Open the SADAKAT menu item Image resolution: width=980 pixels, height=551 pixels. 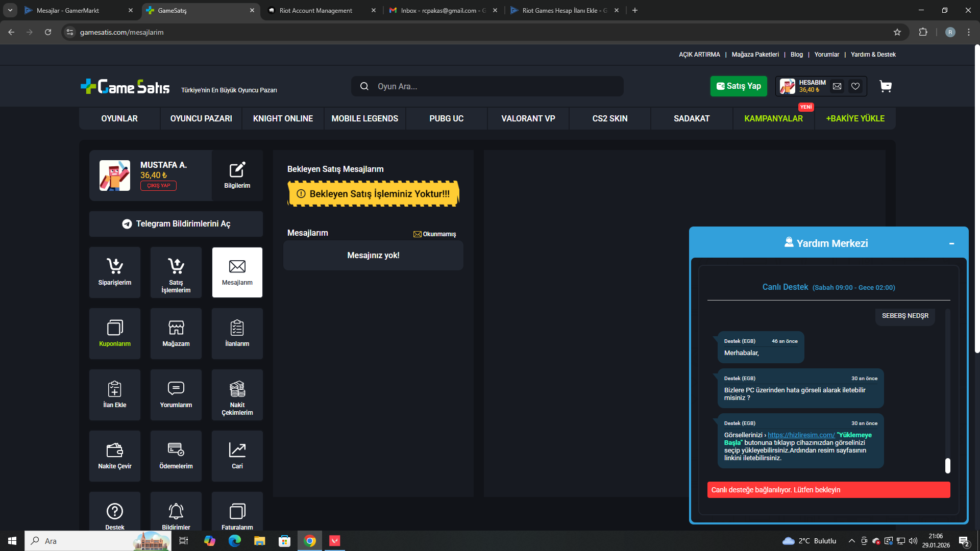click(692, 118)
